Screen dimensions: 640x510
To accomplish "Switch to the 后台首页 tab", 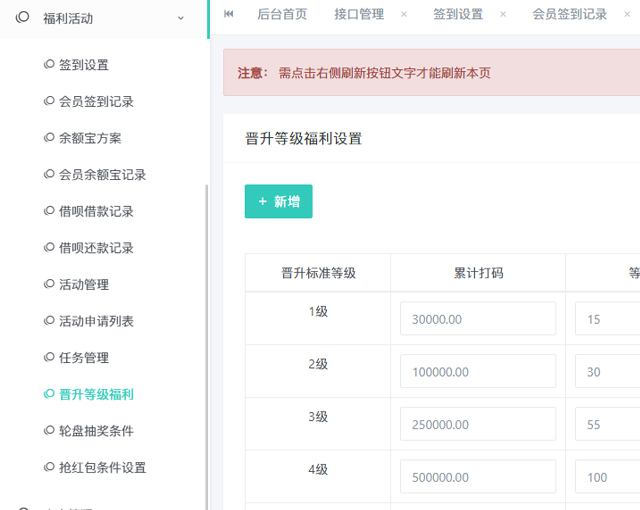I will (x=282, y=14).
